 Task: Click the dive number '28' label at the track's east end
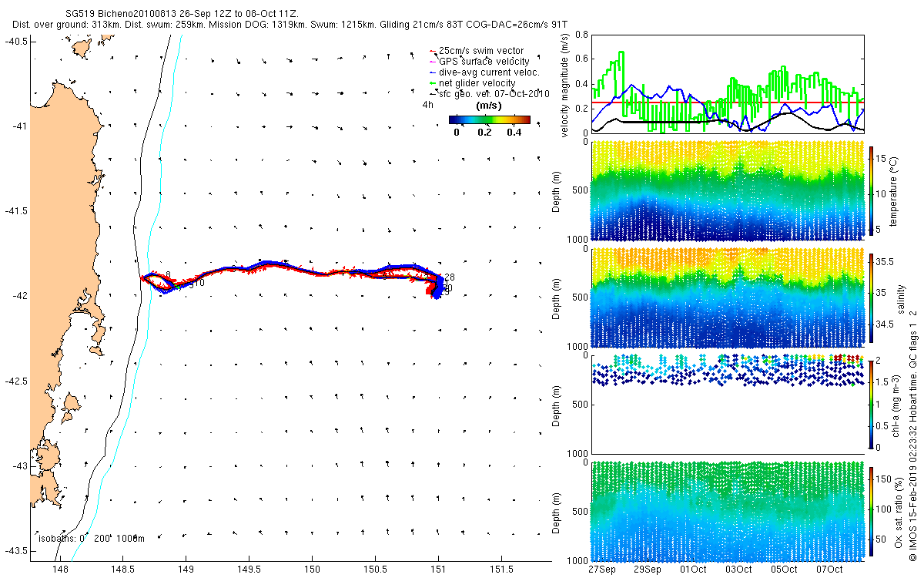click(450, 277)
